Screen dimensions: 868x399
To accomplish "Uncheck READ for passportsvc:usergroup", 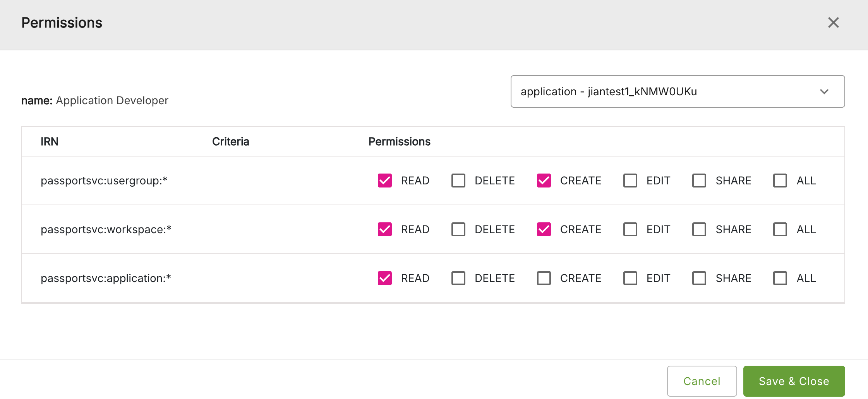I will [384, 181].
